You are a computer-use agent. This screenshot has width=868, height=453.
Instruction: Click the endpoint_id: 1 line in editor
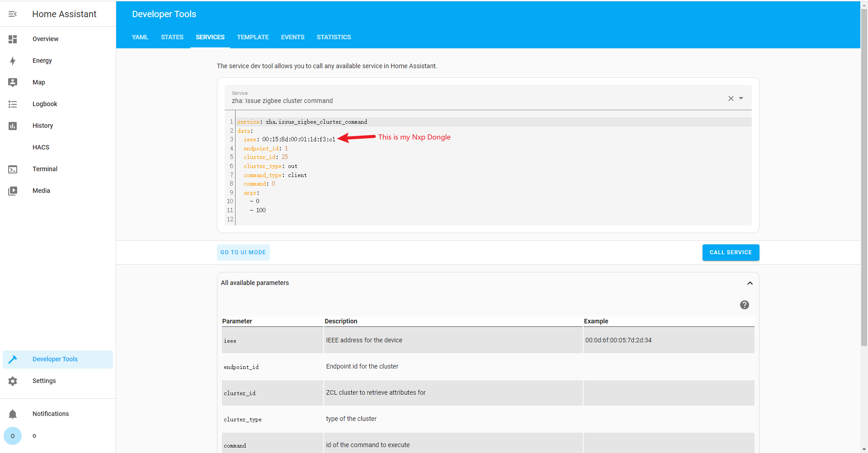(x=266, y=149)
